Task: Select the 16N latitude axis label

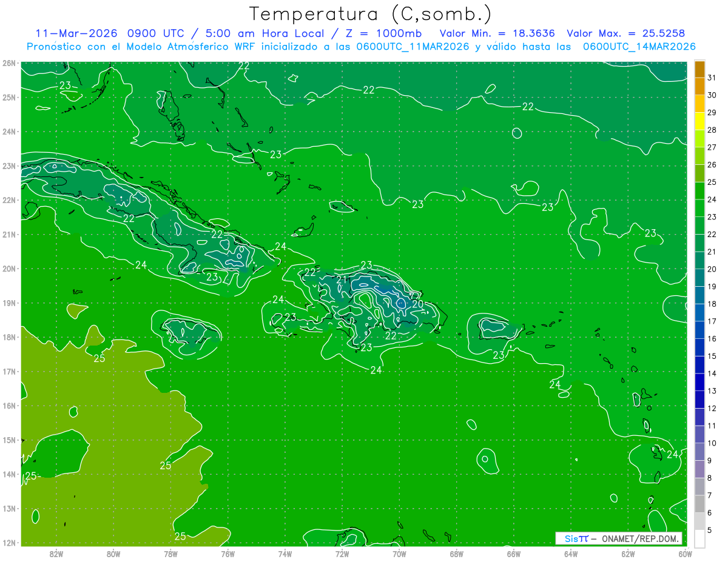Action: (9, 406)
